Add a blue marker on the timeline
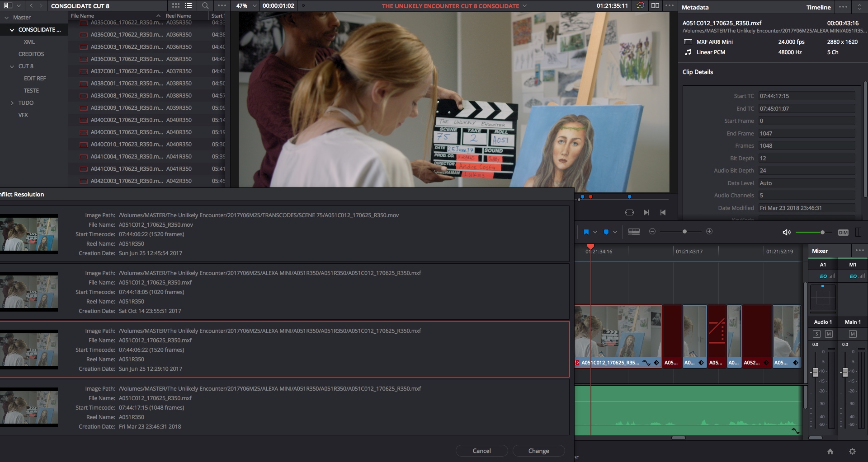 pyautogui.click(x=606, y=232)
